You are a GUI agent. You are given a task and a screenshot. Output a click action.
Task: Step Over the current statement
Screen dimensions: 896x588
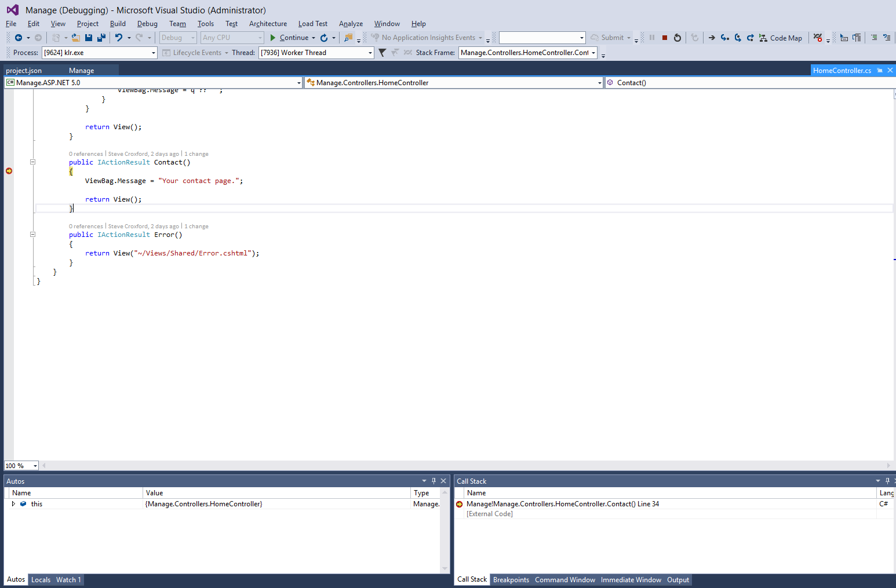pos(738,38)
